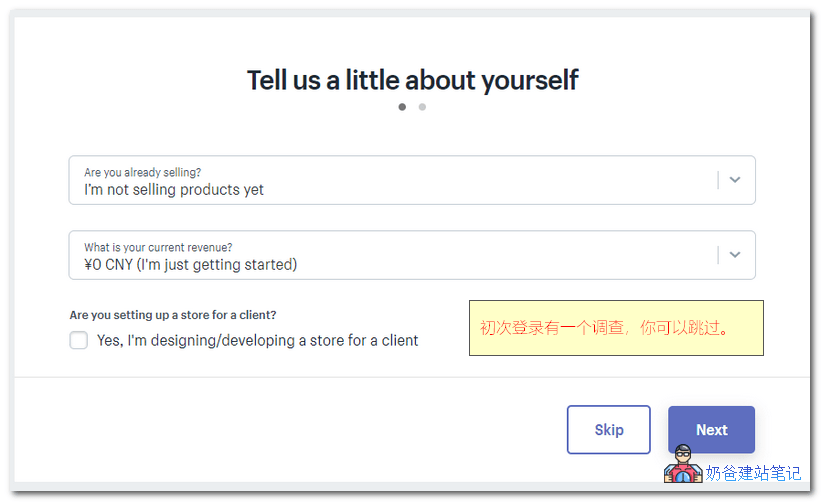Viewport: 821px width, 502px height.
Task: Open the "What is your current revenue?" dropdown
Action: click(x=412, y=255)
